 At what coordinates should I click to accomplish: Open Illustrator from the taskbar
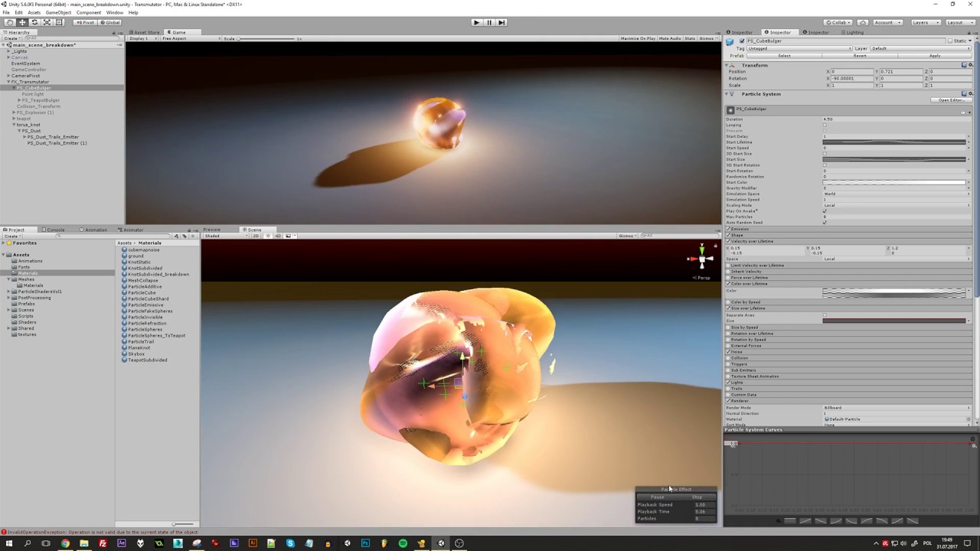(253, 543)
